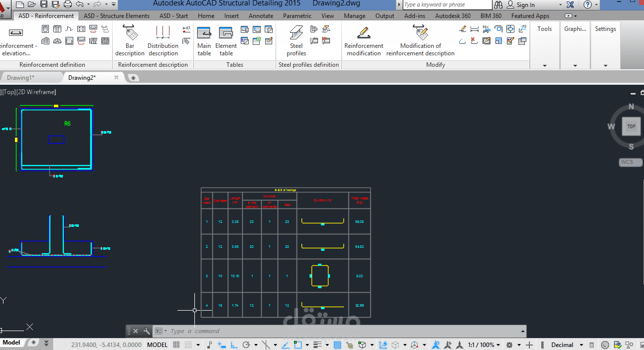Image resolution: width=644 pixels, height=350 pixels.
Task: Toggle snap mode dotted grid in status bar
Action: coord(188,345)
